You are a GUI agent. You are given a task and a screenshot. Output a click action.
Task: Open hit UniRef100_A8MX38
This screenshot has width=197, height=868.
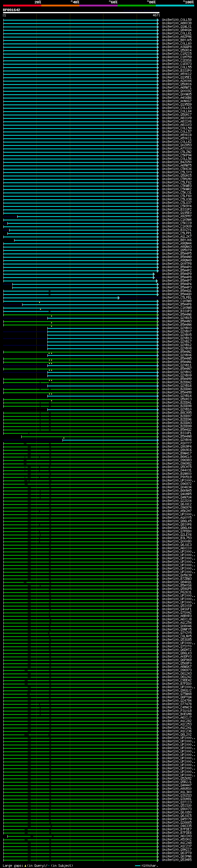(177, 23)
